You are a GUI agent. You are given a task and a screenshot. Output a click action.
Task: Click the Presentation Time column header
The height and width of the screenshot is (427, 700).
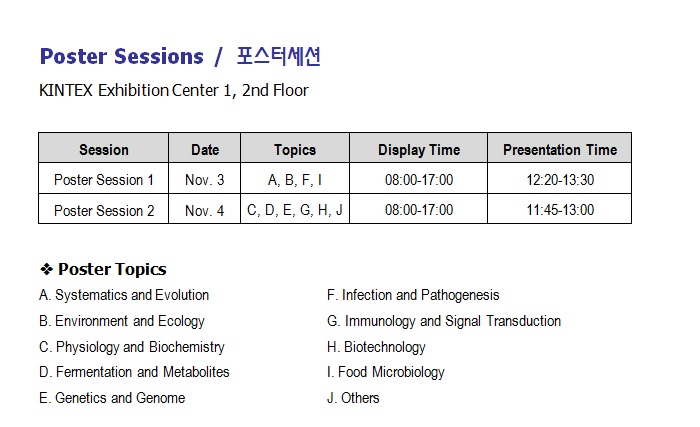click(560, 150)
